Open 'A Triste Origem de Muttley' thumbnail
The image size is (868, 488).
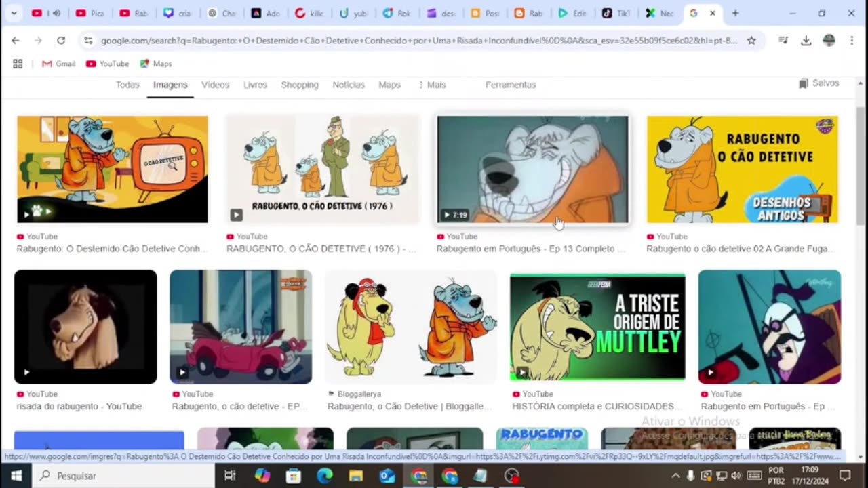[597, 327]
